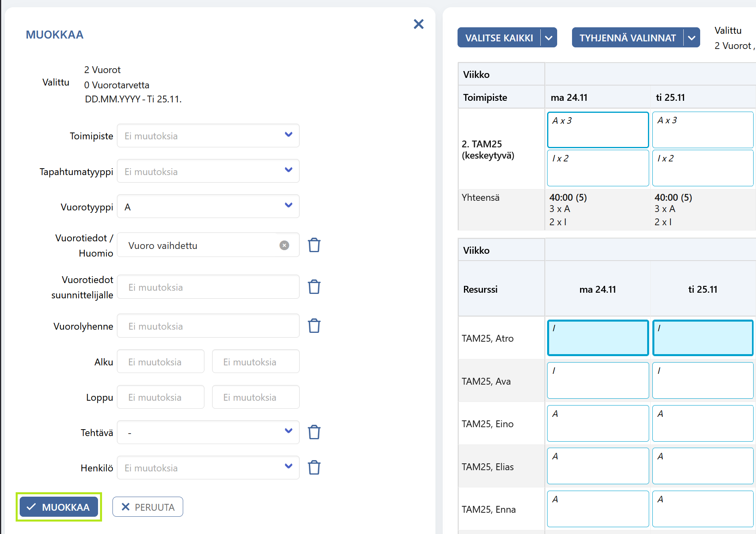Screen dimensions: 756x534
Task: Click the trash icon next to Vuorotiedot suunnittelijalle
Action: [314, 287]
